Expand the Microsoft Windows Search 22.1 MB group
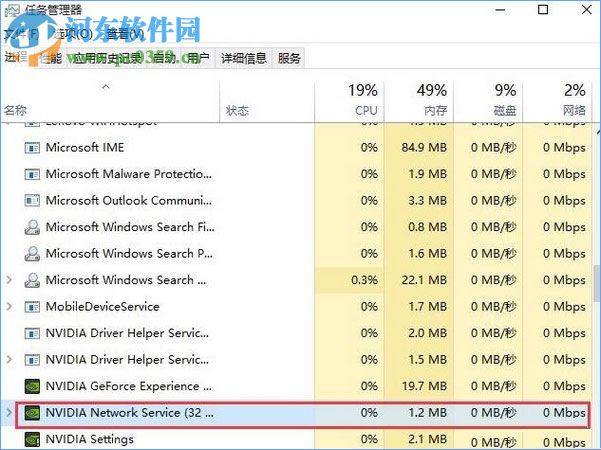Image resolution: width=601 pixels, height=450 pixels. 9,280
